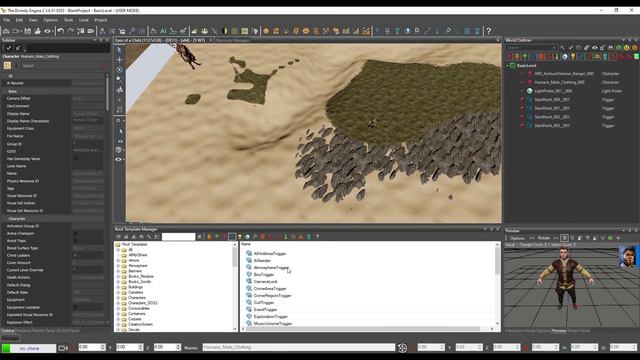This screenshot has width=640, height=360.
Task: Click the LightProbe_001_000 sphere icon
Action: coord(529,91)
